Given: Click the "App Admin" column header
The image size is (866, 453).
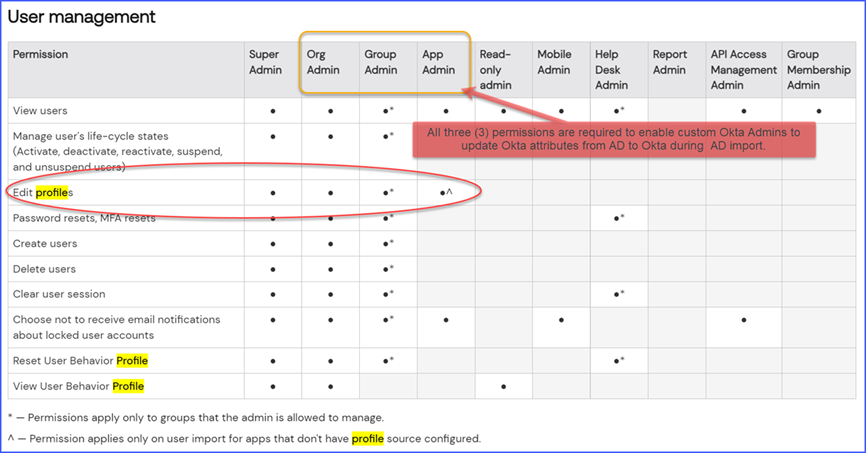Looking at the screenshot, I should (x=439, y=62).
